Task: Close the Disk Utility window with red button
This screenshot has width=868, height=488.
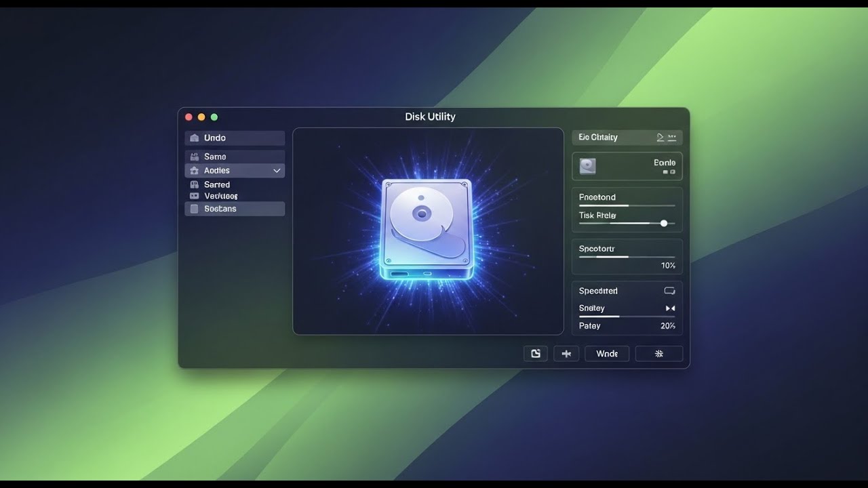Action: 189,117
